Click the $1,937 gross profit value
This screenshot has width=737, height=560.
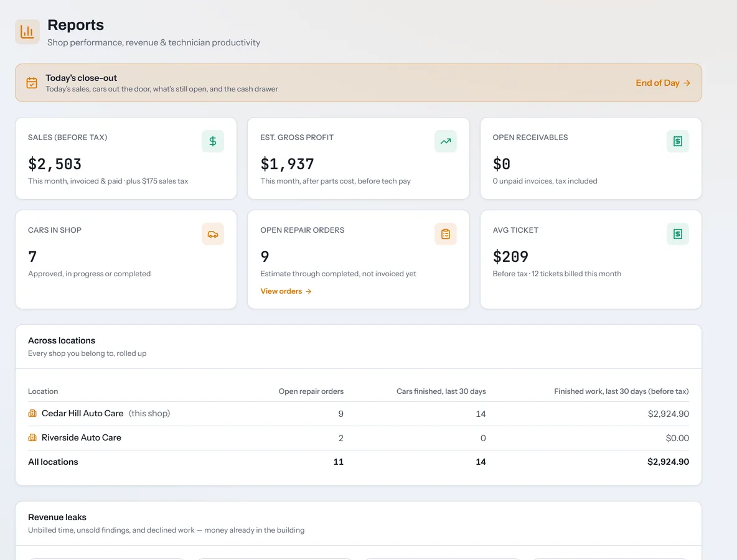287,164
